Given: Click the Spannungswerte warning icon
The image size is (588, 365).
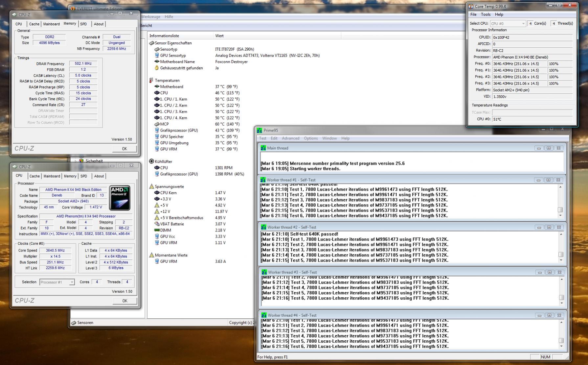Looking at the screenshot, I should (151, 186).
